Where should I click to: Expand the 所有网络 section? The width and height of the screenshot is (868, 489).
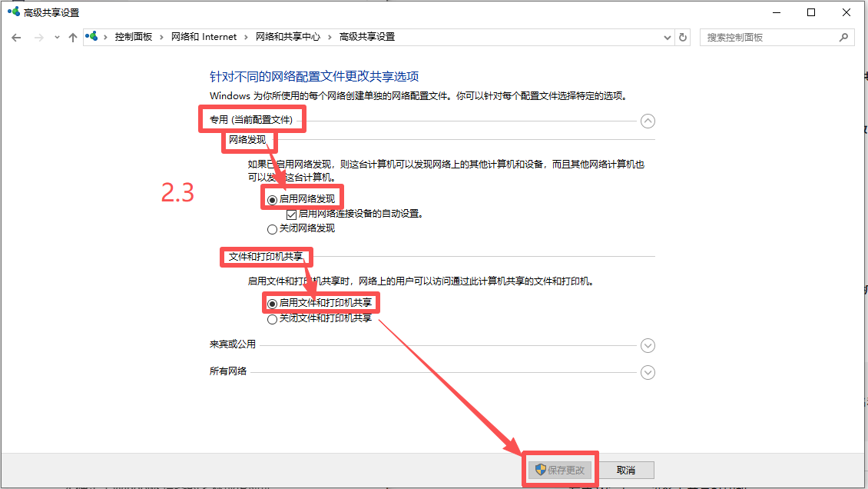click(x=648, y=372)
